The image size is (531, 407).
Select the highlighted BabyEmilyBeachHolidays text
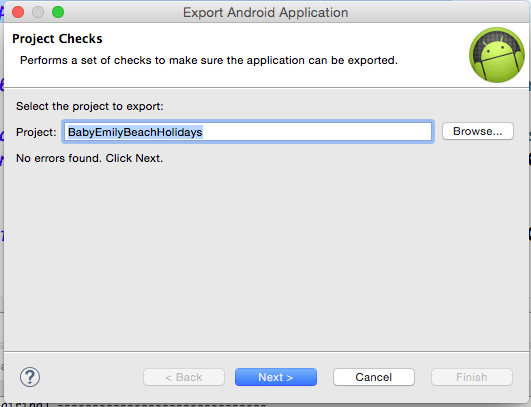(135, 132)
